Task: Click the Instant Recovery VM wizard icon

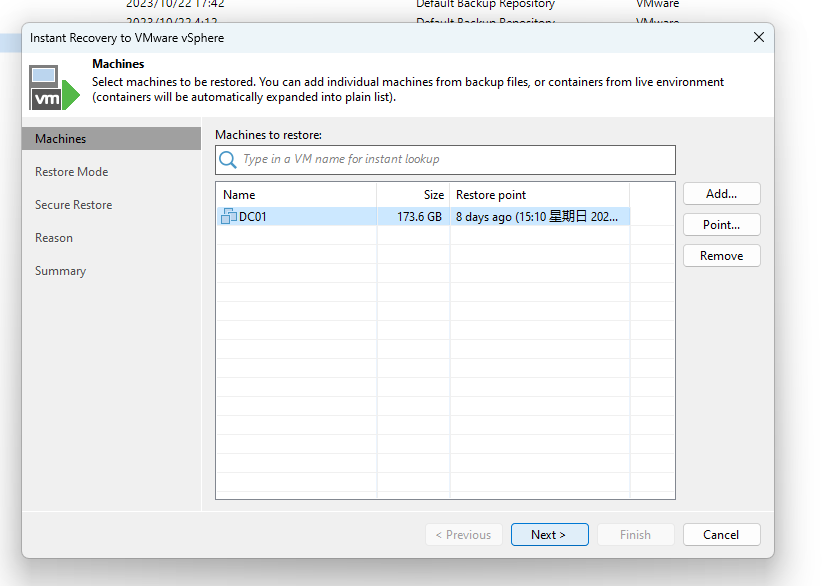Action: click(x=54, y=88)
